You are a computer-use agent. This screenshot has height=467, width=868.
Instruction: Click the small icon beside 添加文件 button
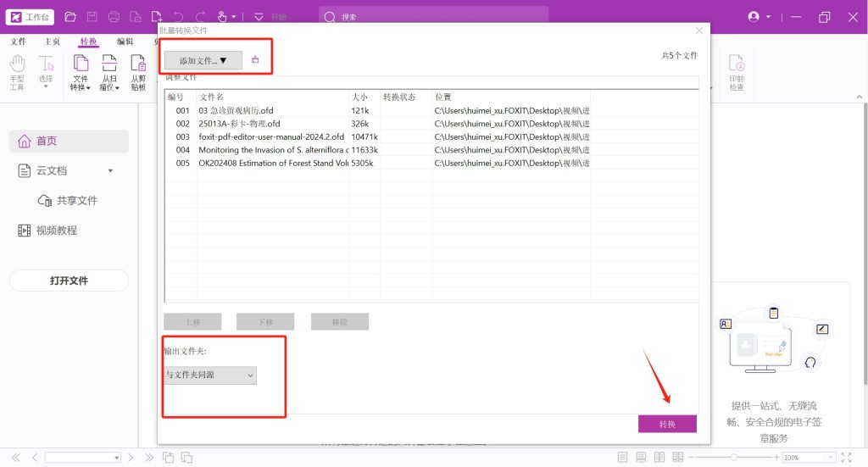click(x=255, y=60)
